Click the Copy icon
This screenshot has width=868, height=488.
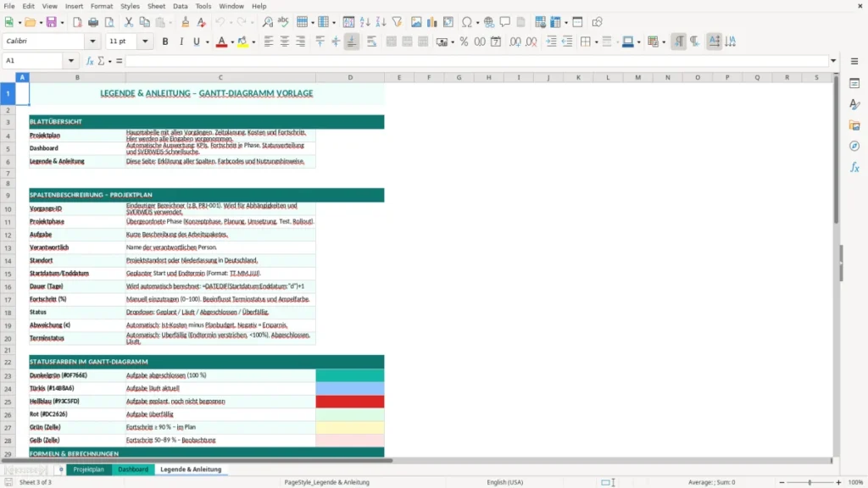click(144, 22)
